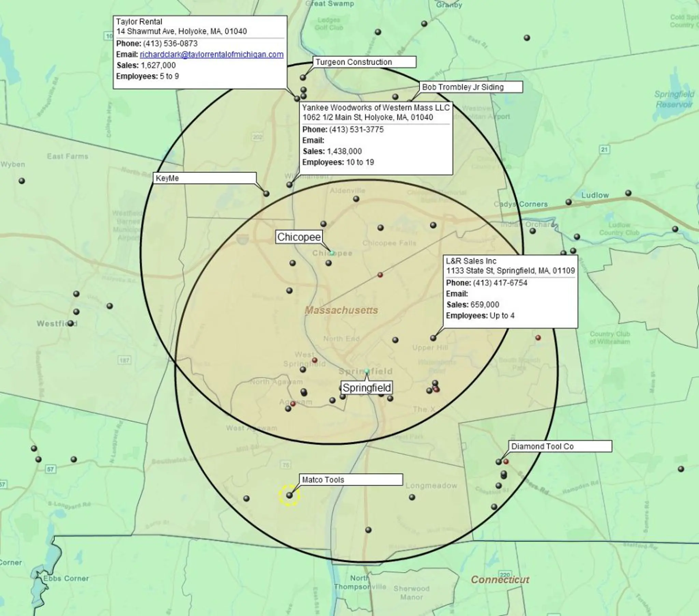Viewport: 699px width, 616px height.
Task: Click the yellow-highlighted Matco Tools pin
Action: tap(289, 495)
